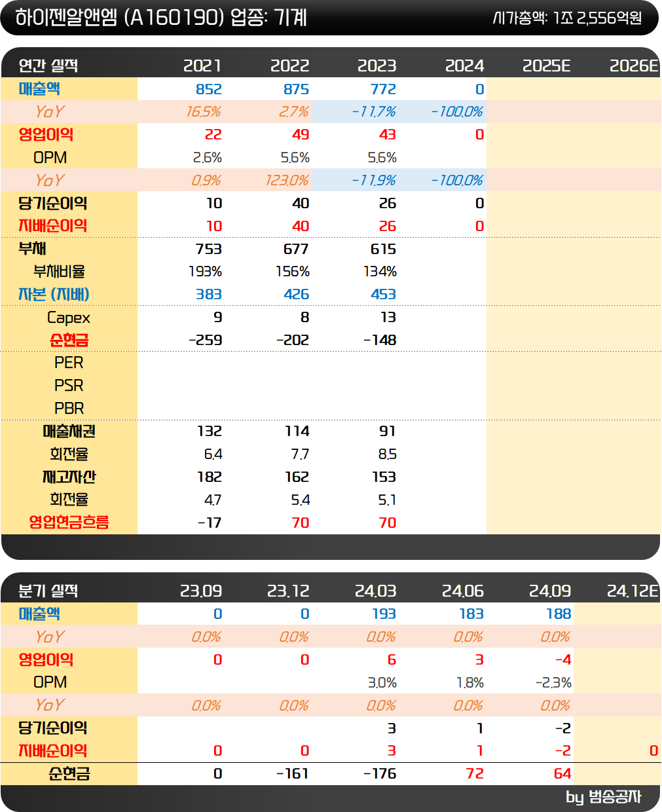Click 매출채권 회전율 value 6.4
Screen dimensions: 662x812
click(x=213, y=454)
